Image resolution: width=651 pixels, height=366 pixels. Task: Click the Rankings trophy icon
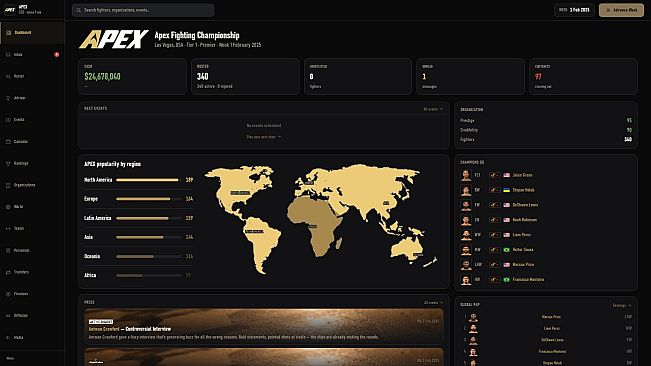[x=8, y=163]
